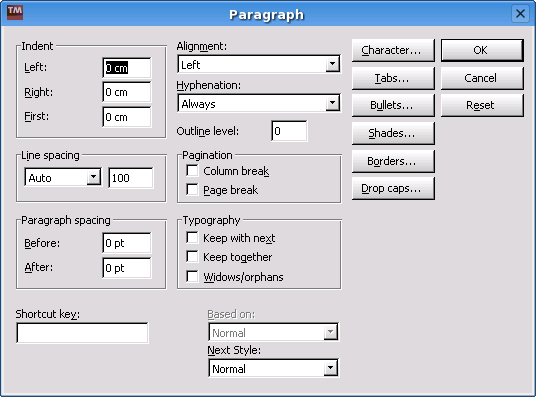Toggle Widows/orphans checkbox

click(x=192, y=276)
